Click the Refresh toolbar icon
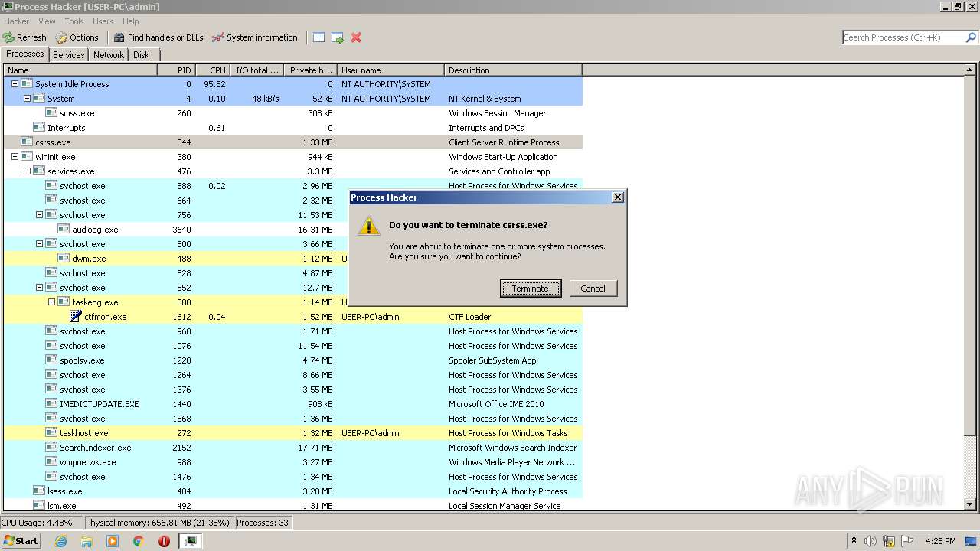Screen dimensions: 980x551 [8, 37]
